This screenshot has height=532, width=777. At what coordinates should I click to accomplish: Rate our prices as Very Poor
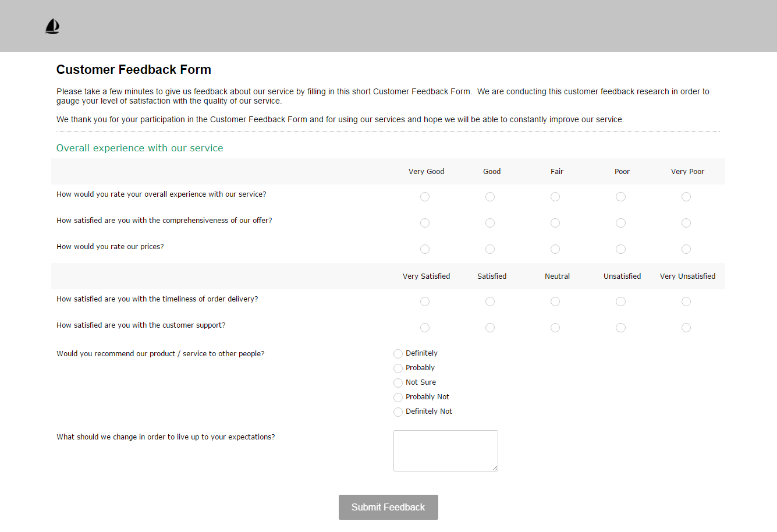click(x=686, y=249)
